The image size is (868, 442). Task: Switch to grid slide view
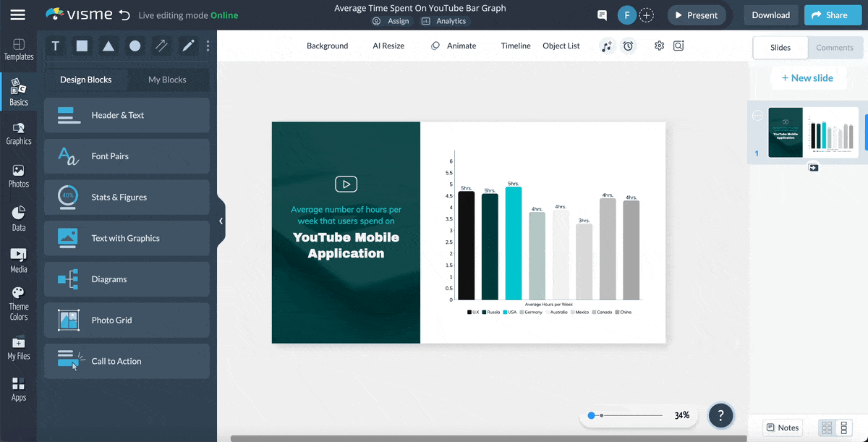pos(827,428)
